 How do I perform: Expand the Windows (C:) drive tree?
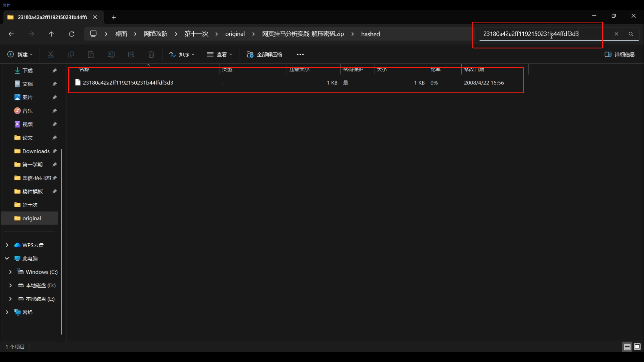pos(10,272)
